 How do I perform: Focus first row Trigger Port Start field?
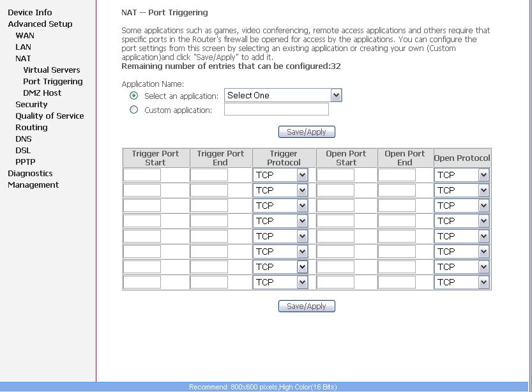click(x=142, y=175)
